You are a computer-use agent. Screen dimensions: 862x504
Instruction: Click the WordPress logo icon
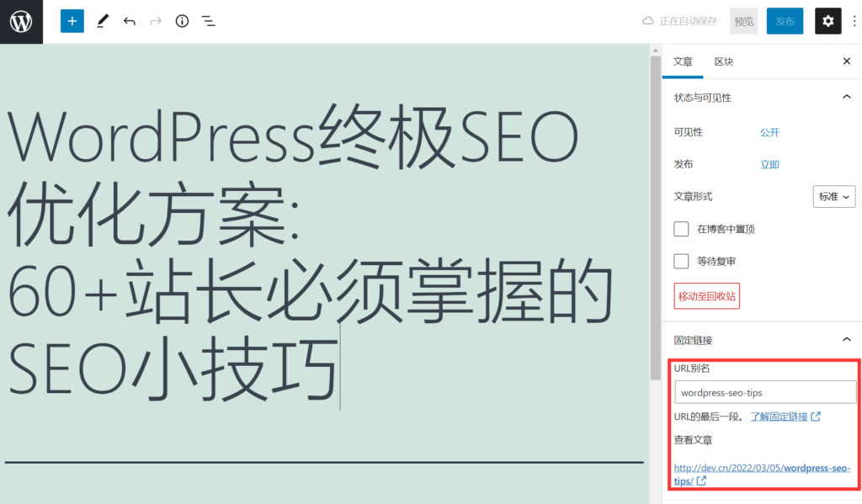(21, 21)
